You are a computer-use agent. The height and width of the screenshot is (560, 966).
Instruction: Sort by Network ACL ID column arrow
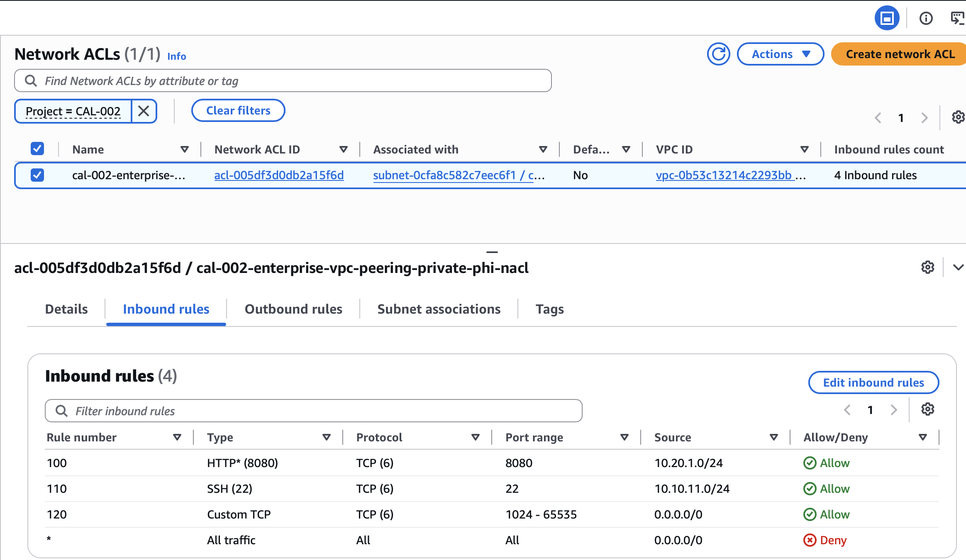click(x=343, y=149)
